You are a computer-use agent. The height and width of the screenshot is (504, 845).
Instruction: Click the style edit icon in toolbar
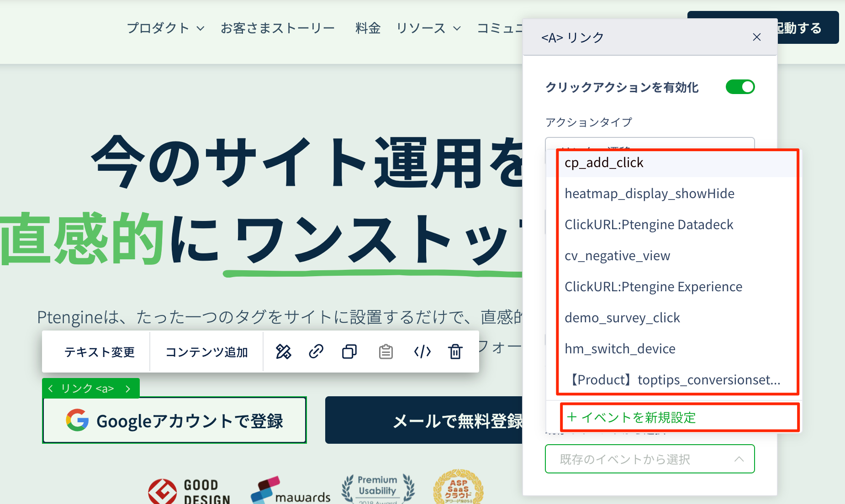click(x=283, y=352)
